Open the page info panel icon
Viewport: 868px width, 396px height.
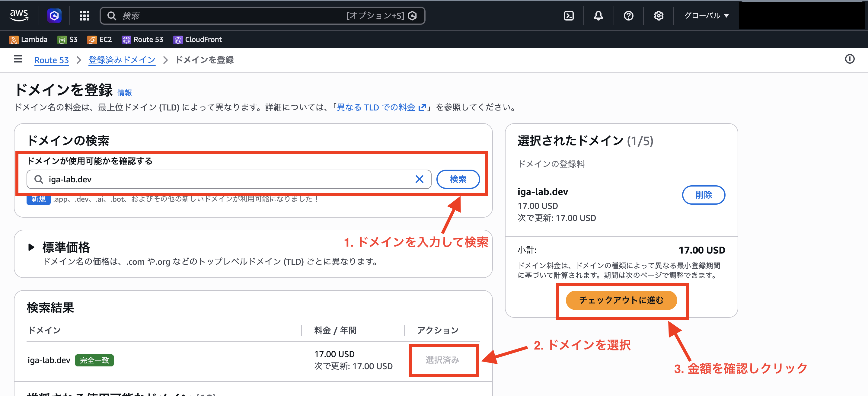(850, 59)
